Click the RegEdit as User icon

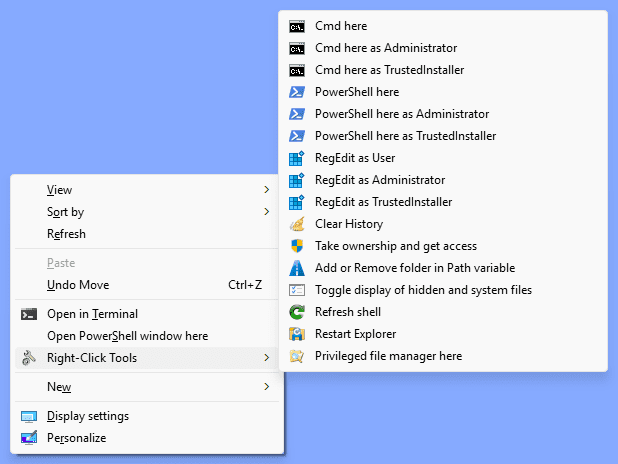296,158
